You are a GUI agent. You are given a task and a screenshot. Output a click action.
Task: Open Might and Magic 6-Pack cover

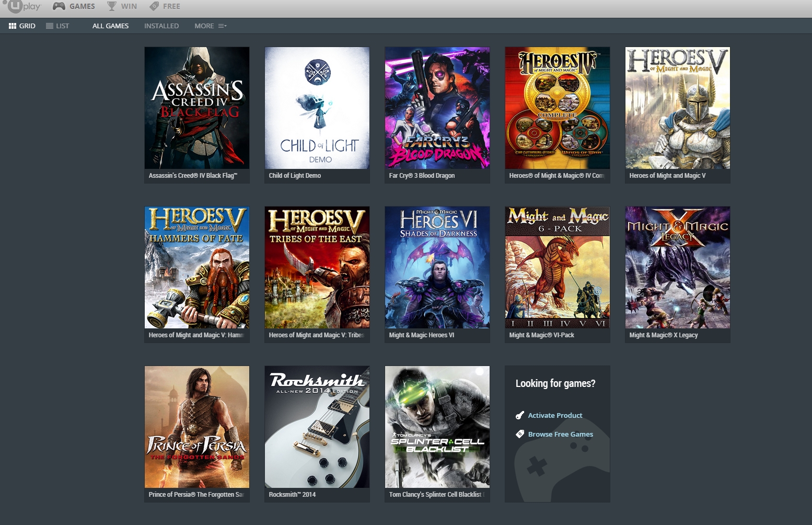tap(558, 267)
